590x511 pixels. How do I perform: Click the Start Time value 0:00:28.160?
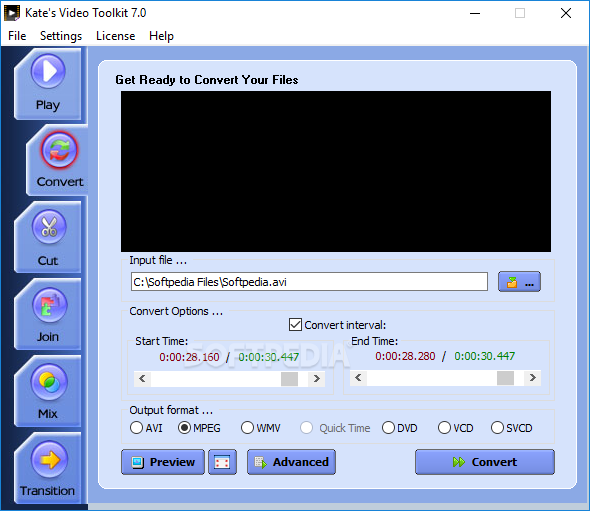(189, 357)
